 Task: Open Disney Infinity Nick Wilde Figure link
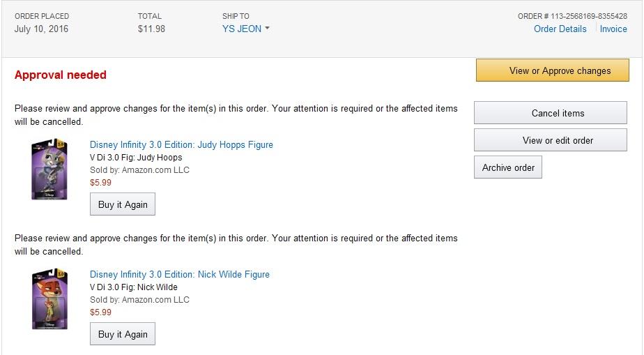179,274
